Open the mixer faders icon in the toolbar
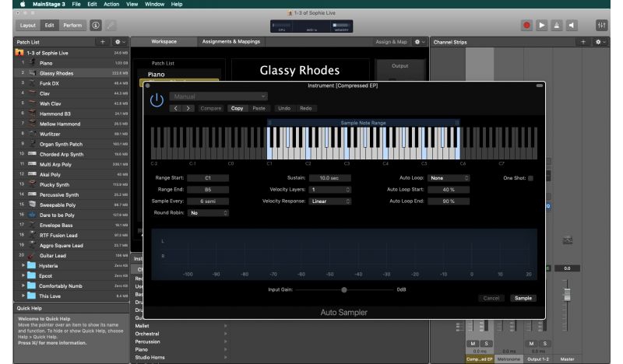 pos(601,26)
